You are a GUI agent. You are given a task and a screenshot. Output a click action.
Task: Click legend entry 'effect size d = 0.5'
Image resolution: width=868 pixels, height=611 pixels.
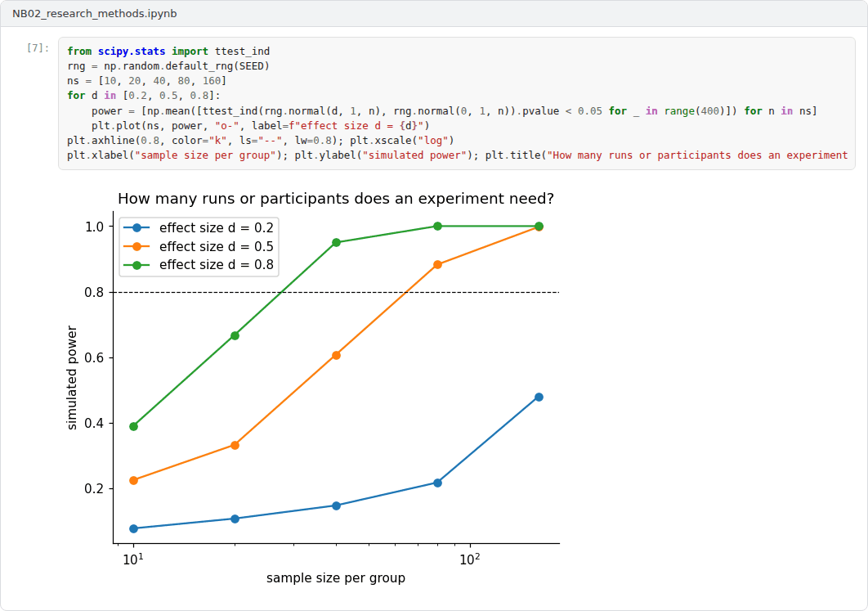tap(217, 246)
